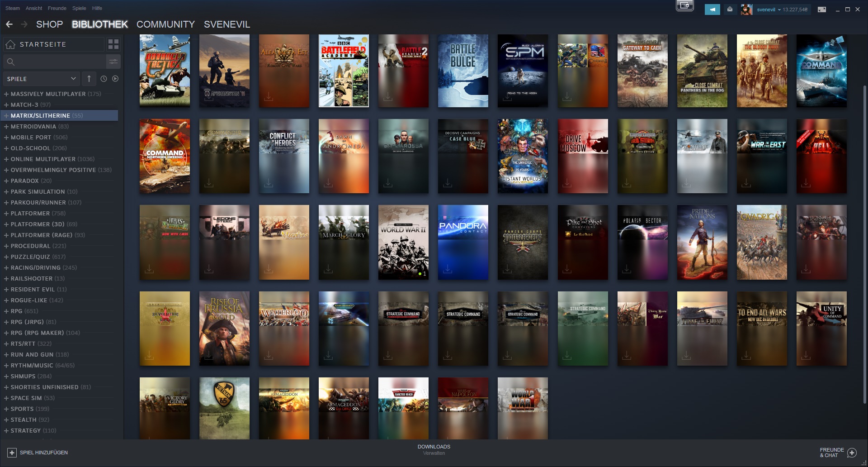The height and width of the screenshot is (467, 868).
Task: Expand the RTS/RTT collection
Action: click(x=6, y=344)
